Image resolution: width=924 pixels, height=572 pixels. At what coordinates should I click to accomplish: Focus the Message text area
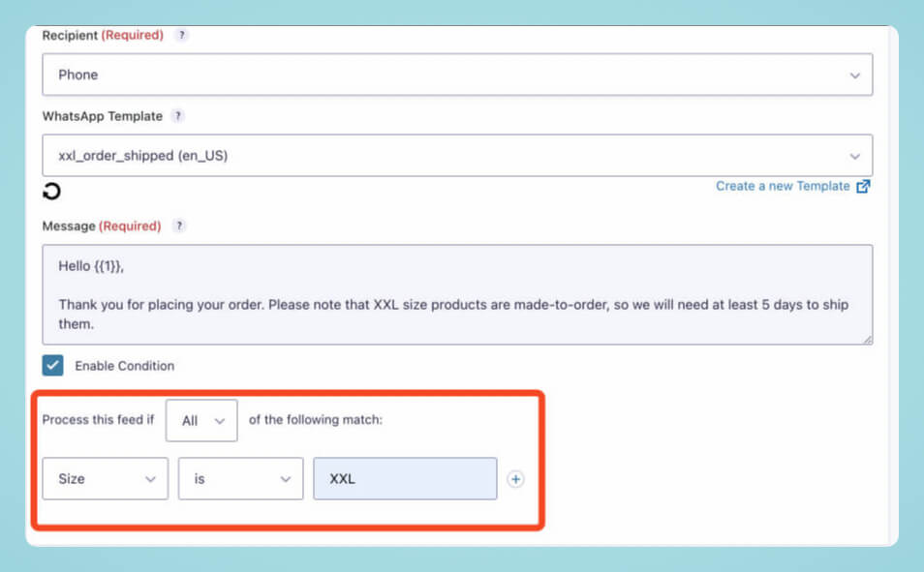pos(457,294)
